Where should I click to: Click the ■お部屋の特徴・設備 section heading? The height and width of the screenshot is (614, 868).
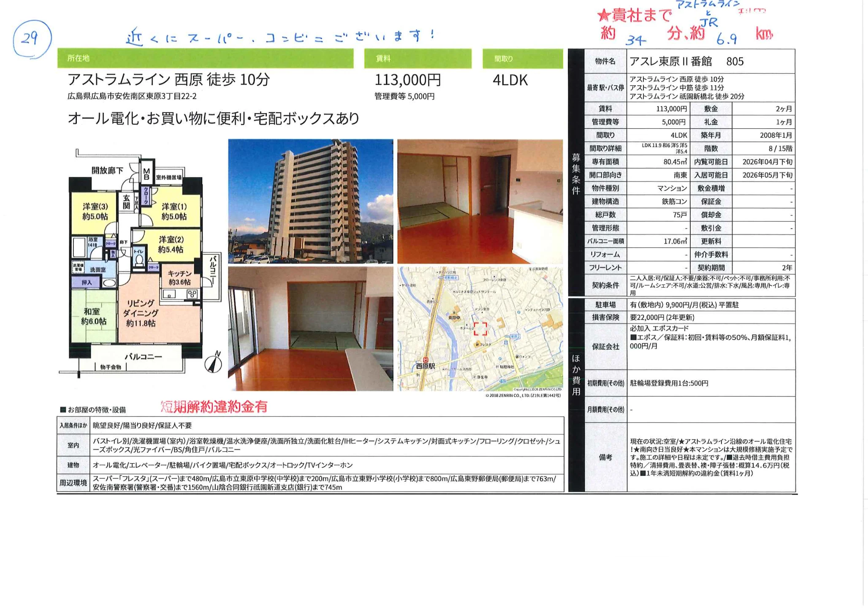pos(93,410)
